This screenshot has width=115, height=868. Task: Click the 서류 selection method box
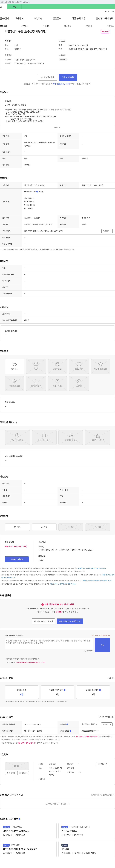[x=17, y=527]
